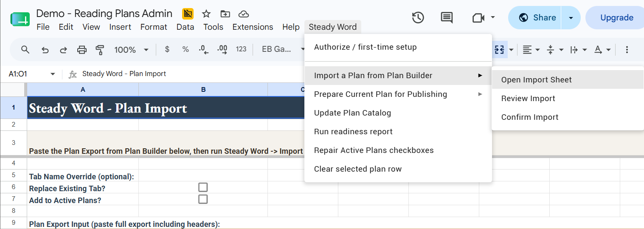Choose Repair Active Plans checkboxes
This screenshot has height=229, width=644.
[398, 150]
